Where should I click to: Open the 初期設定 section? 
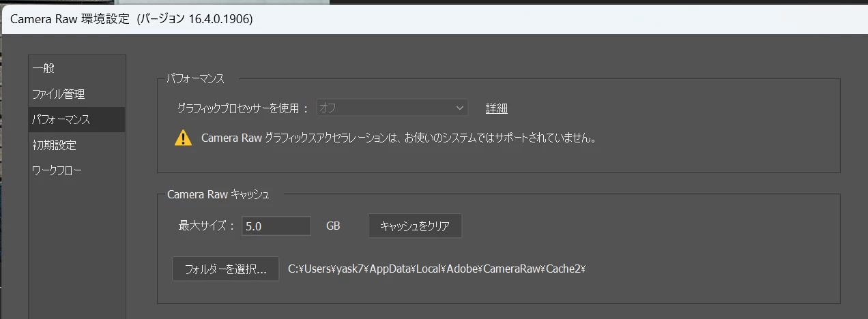tap(76, 145)
